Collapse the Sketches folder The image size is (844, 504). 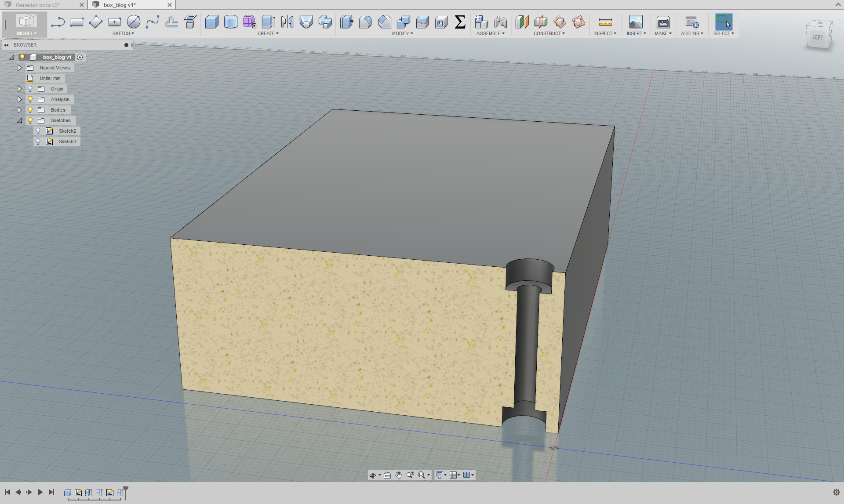(19, 120)
